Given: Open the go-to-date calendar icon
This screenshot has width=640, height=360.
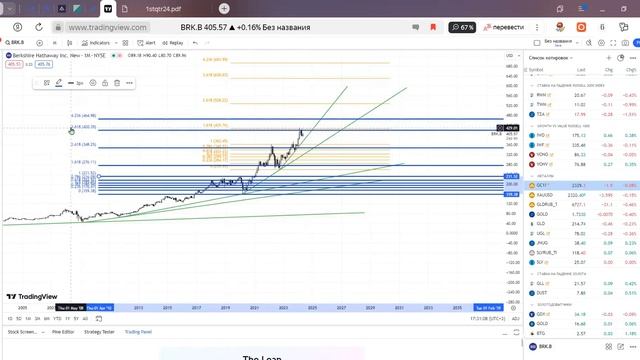Looking at the screenshot, I should [x=99, y=318].
